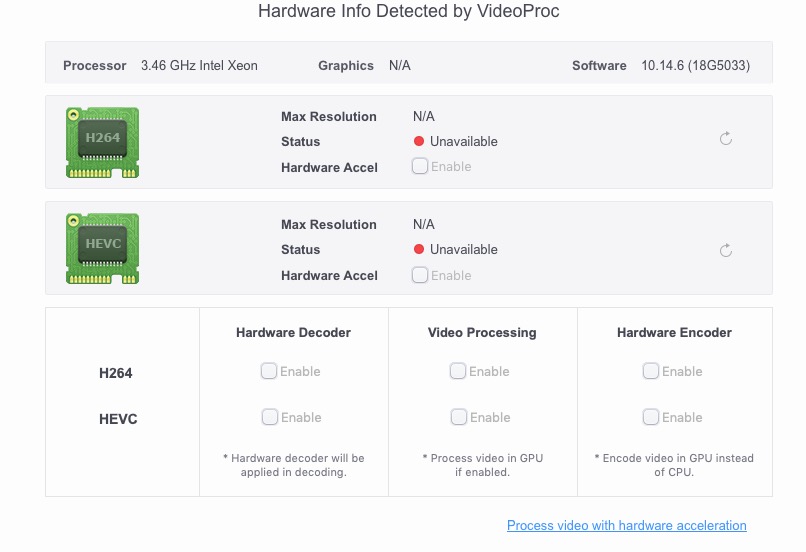Click the HEVC chip icon
This screenshot has height=552, width=806.
click(102, 250)
